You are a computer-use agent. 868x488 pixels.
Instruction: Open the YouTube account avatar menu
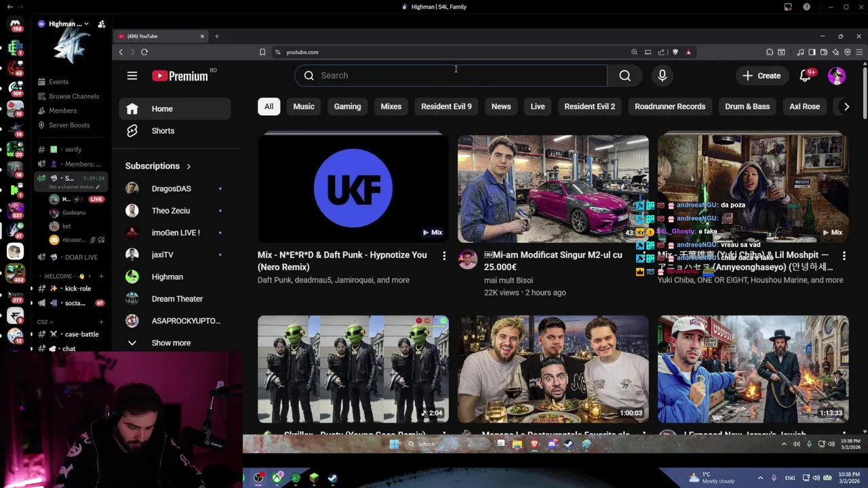coord(837,76)
